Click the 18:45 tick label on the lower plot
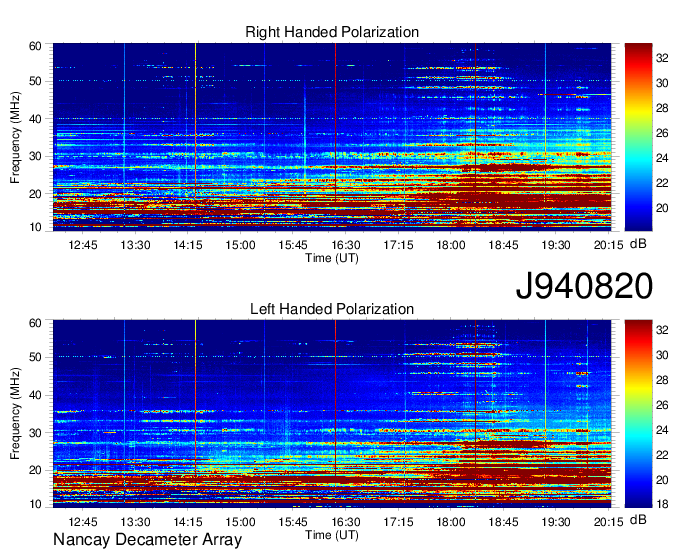680x552 pixels. pyautogui.click(x=503, y=522)
